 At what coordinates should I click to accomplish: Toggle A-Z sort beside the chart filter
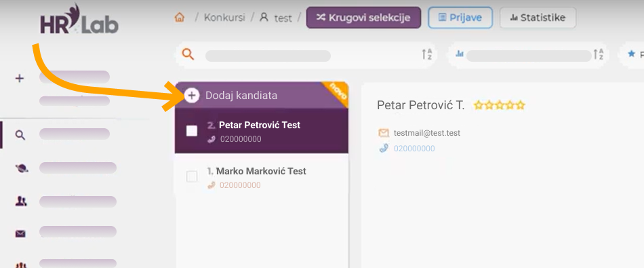coord(599,54)
